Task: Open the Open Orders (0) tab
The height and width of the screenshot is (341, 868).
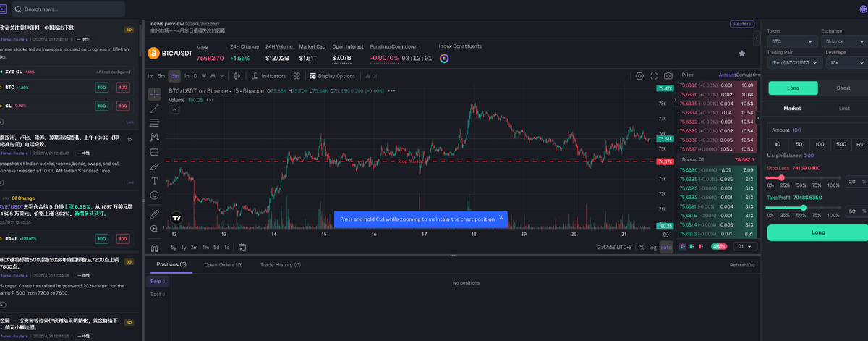Action: (224, 265)
